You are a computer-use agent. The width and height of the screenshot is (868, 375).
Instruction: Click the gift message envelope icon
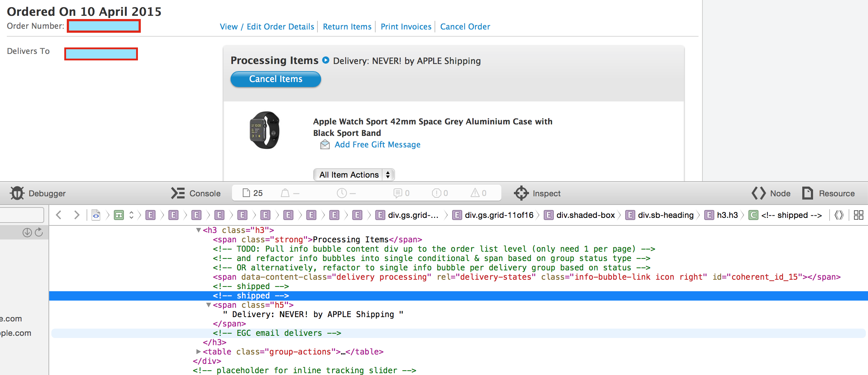point(325,145)
